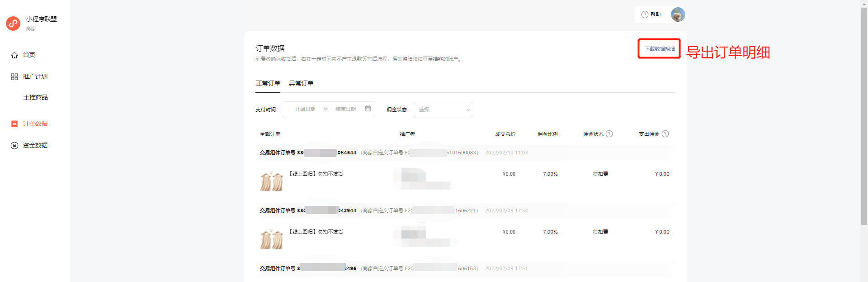Click the 成交总价 column header
The image size is (868, 282).
505,134
